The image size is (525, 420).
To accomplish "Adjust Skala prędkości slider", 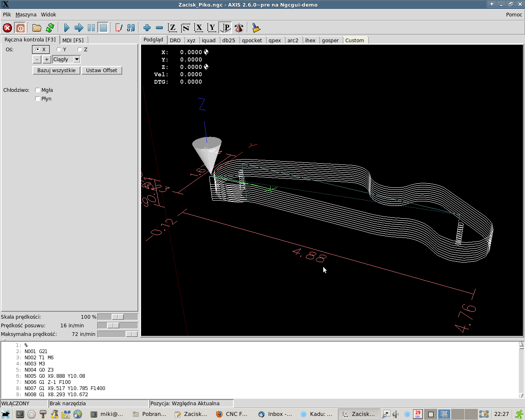I will pyautogui.click(x=117, y=317).
